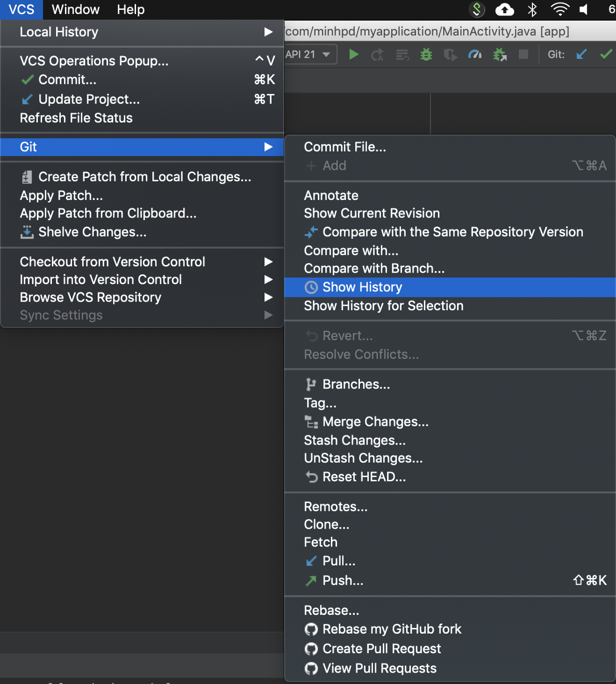Expand the Local History submenu
616x684 pixels.
click(x=142, y=32)
